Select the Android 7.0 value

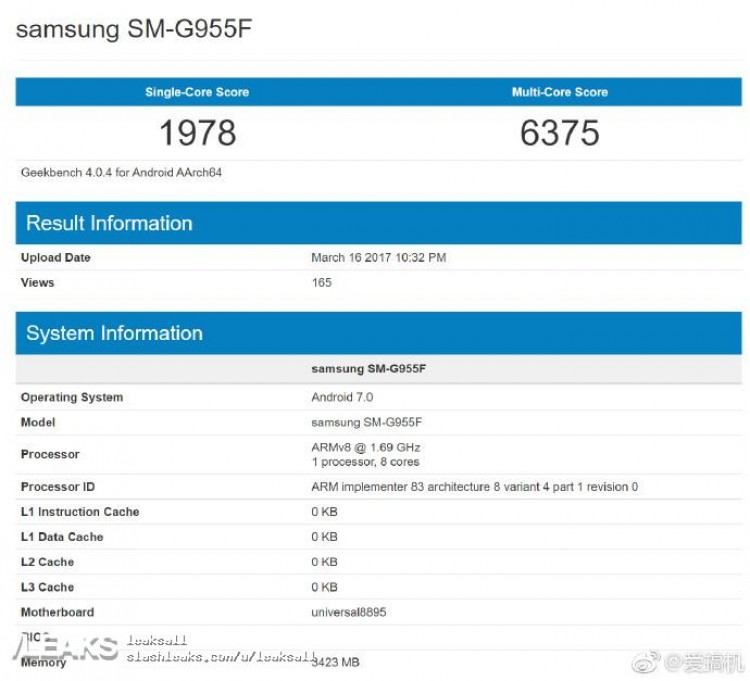(342, 397)
